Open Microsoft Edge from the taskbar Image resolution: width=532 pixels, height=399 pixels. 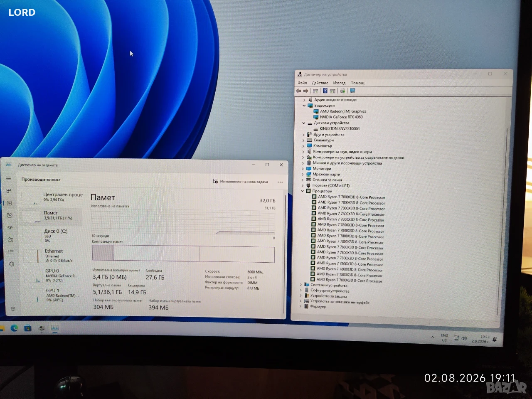14,328
